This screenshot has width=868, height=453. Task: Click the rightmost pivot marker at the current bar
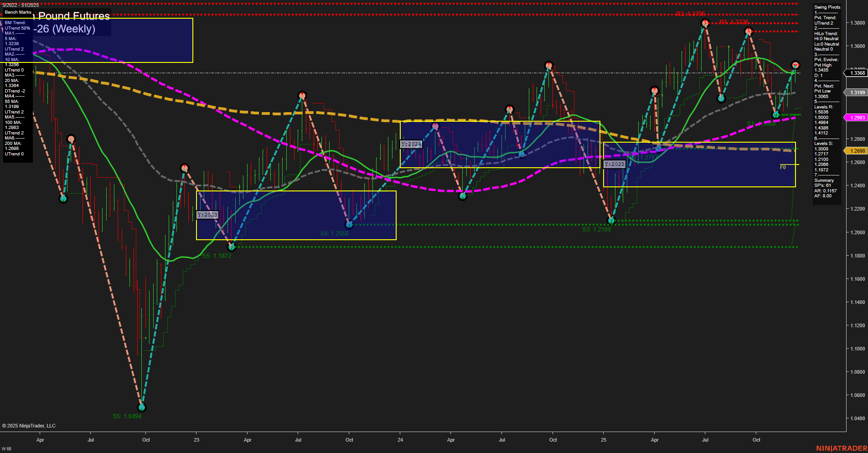click(796, 65)
